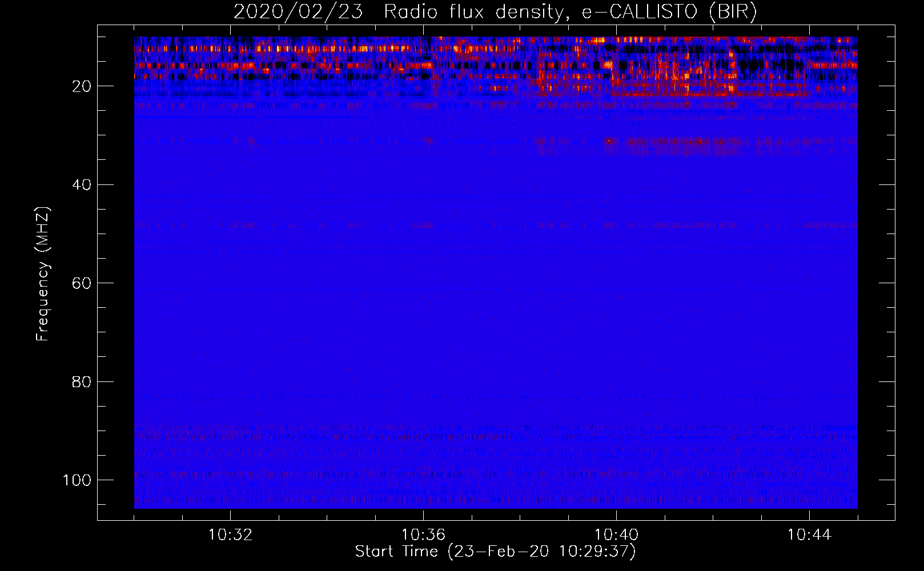924x571 pixels.
Task: Click the 10:36 time tick label
Action: pyautogui.click(x=423, y=534)
